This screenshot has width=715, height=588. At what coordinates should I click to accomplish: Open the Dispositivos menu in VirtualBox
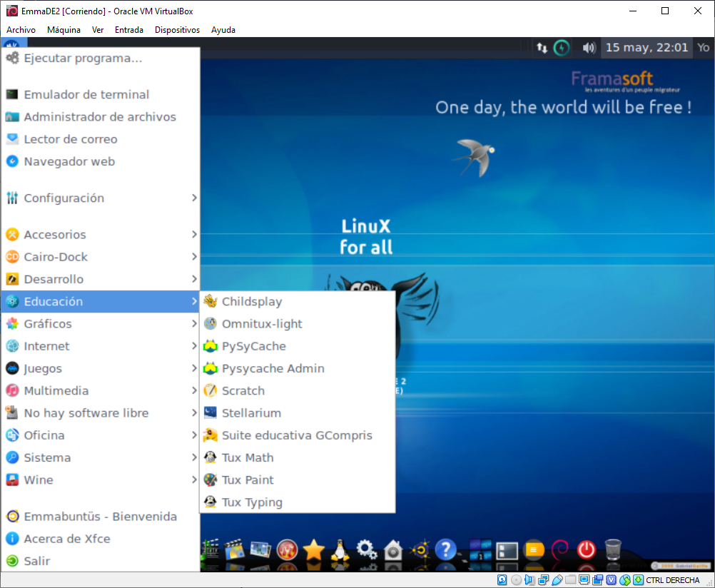(x=177, y=30)
